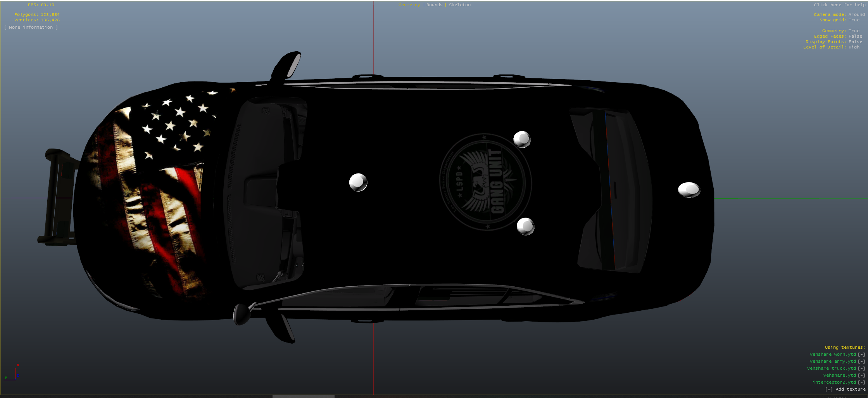868x398 pixels.
Task: Remove the vehshare.ytd texture
Action: point(861,375)
